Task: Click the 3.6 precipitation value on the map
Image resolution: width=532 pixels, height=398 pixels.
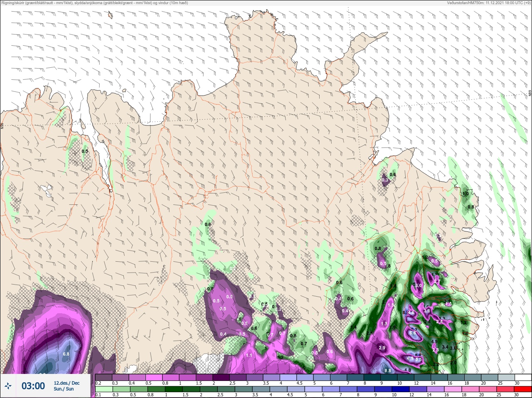Action: (453, 348)
